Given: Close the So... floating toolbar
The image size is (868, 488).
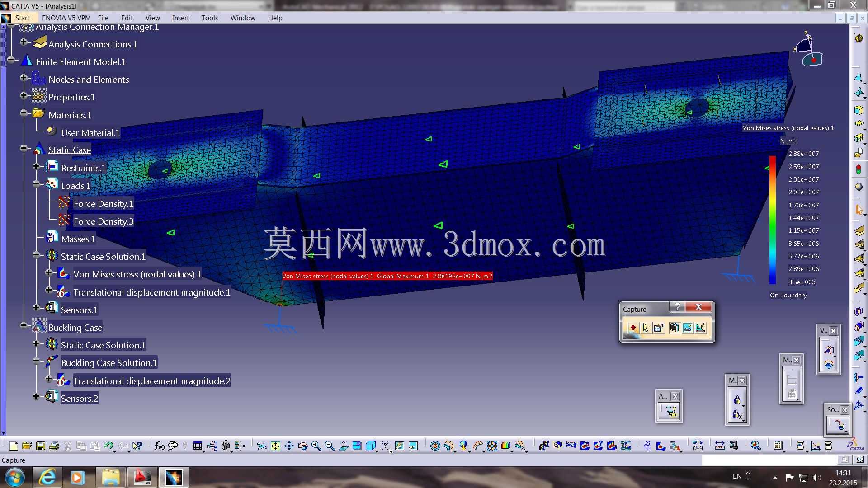Looking at the screenshot, I should 844,410.
